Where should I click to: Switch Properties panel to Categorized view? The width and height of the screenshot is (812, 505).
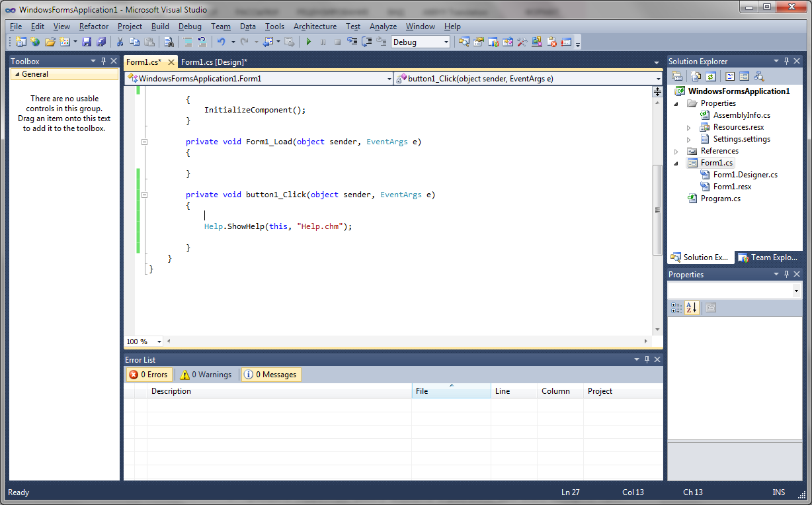(676, 308)
